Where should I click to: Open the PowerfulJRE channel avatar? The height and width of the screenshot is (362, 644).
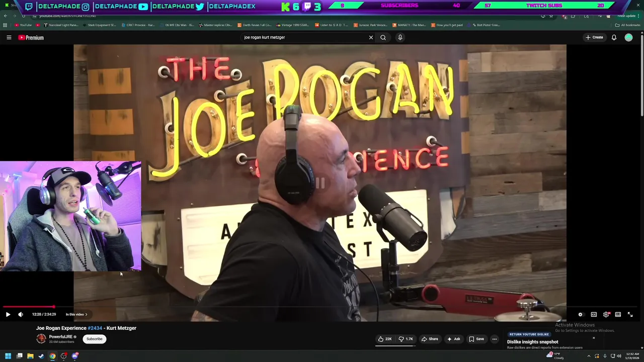[41, 339]
